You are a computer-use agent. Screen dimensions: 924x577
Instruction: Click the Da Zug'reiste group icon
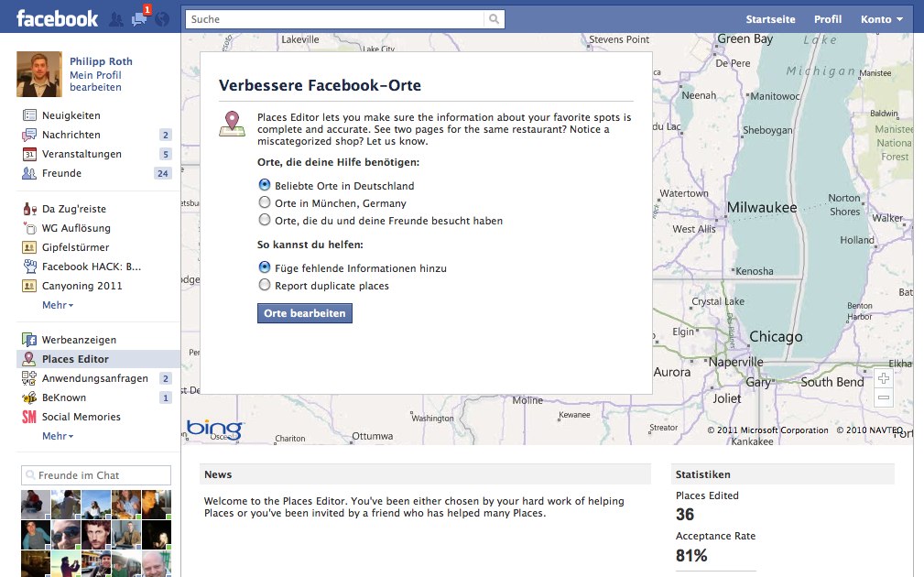[x=29, y=209]
